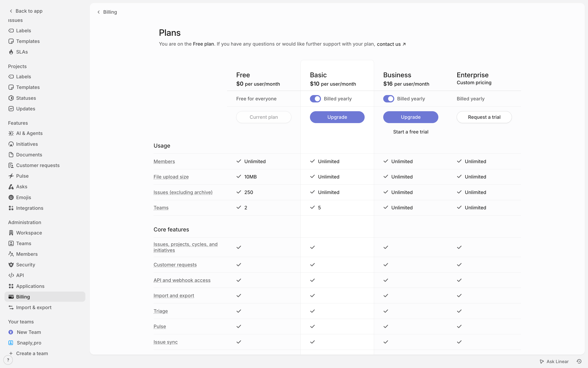Screen dimensions: 588x368
Task: Click the Pulse feature label in table
Action: pyautogui.click(x=160, y=326)
